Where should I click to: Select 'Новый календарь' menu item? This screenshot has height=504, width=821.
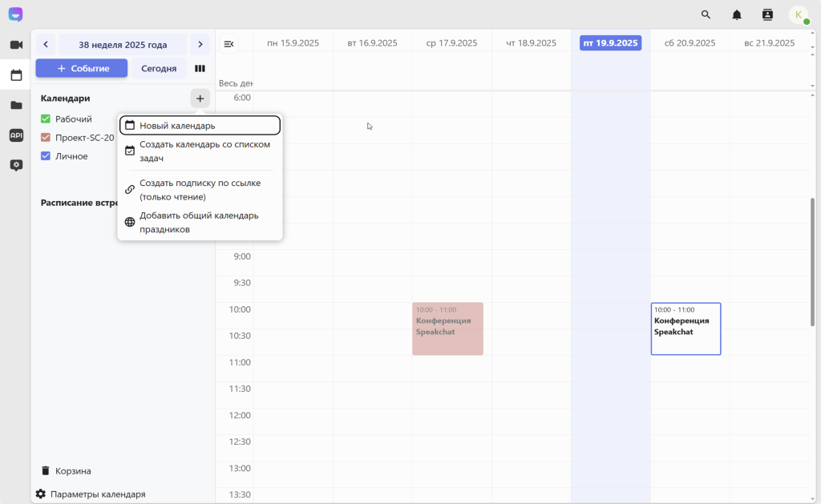[200, 126]
